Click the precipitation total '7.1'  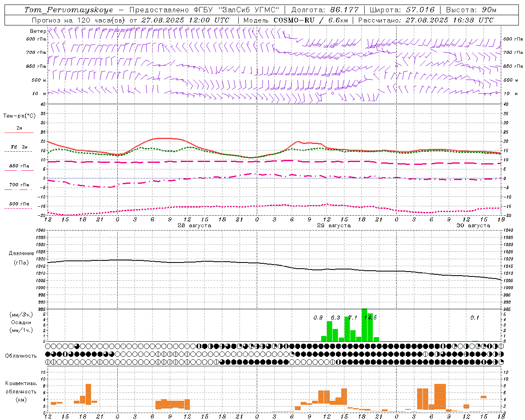[x=353, y=318]
